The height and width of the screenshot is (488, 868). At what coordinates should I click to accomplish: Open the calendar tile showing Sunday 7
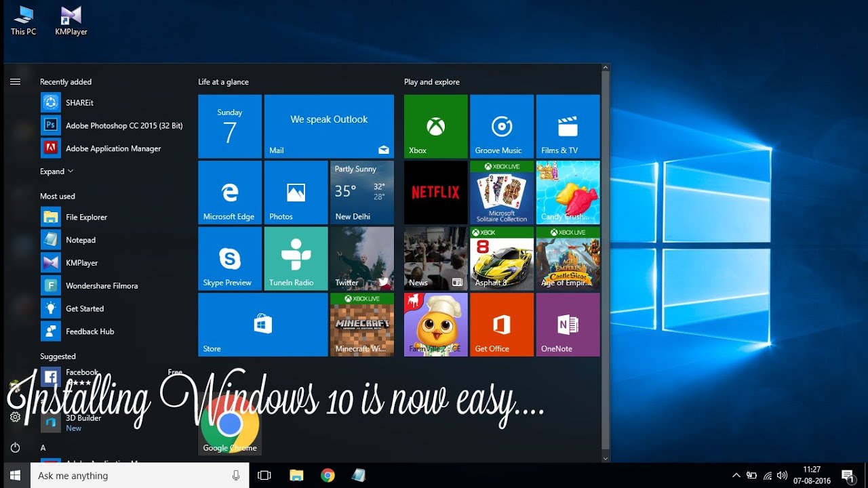tap(230, 126)
